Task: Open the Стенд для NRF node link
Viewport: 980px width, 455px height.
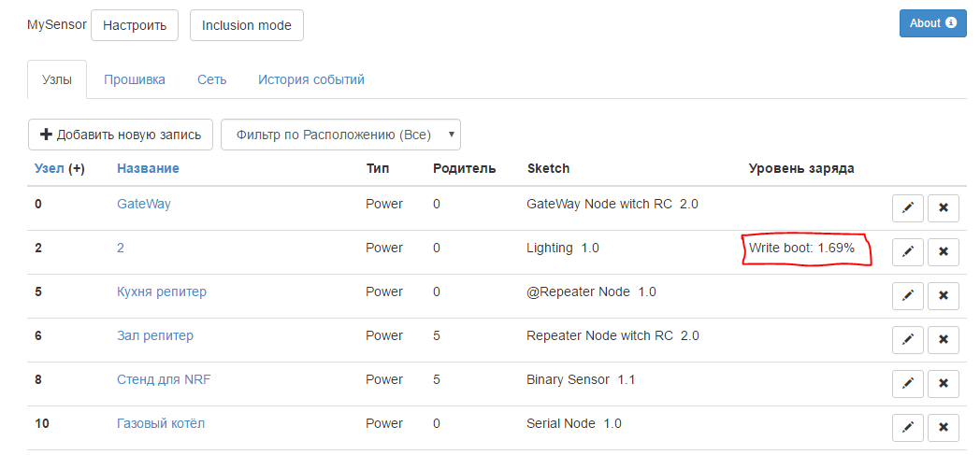Action: tap(164, 379)
